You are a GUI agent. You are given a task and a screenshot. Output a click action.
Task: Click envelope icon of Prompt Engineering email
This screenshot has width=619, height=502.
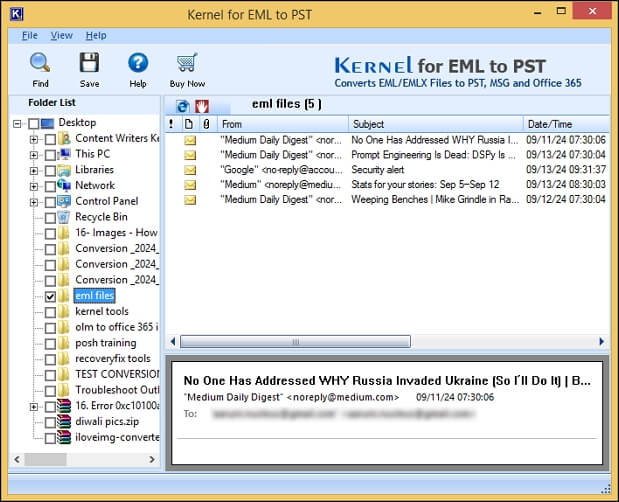tap(190, 155)
